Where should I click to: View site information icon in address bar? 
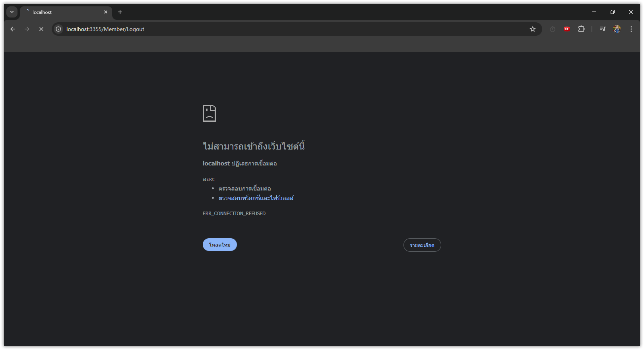[58, 29]
